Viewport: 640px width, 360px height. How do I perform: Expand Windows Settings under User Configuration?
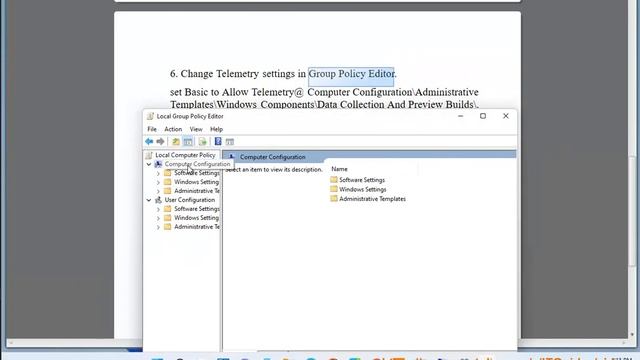pos(158,218)
